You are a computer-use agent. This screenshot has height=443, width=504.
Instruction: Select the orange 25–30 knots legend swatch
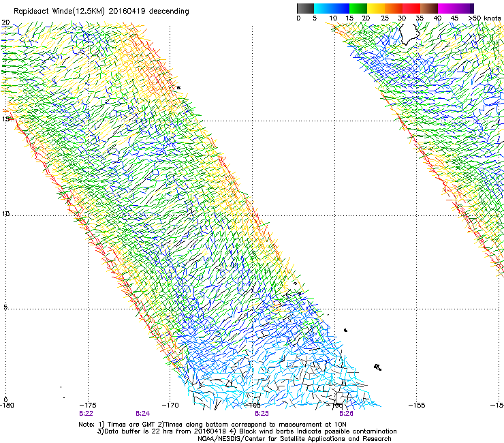[x=394, y=8]
